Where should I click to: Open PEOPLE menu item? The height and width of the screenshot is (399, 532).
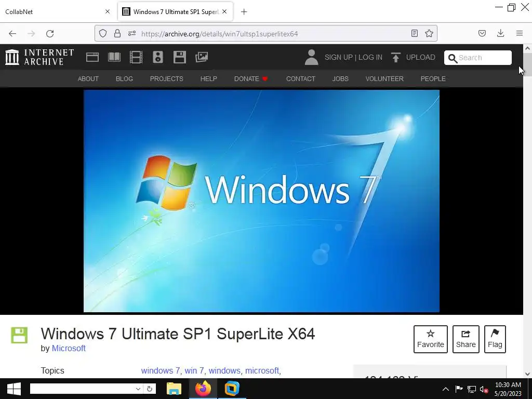click(433, 79)
